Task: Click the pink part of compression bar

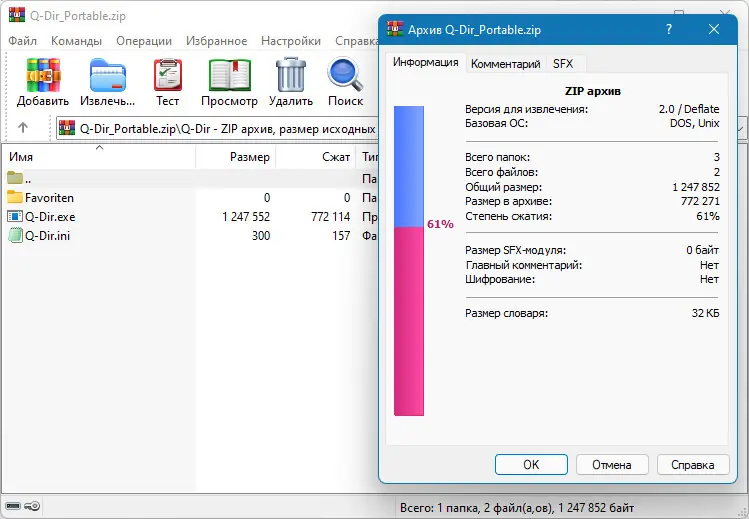Action: pyautogui.click(x=409, y=321)
